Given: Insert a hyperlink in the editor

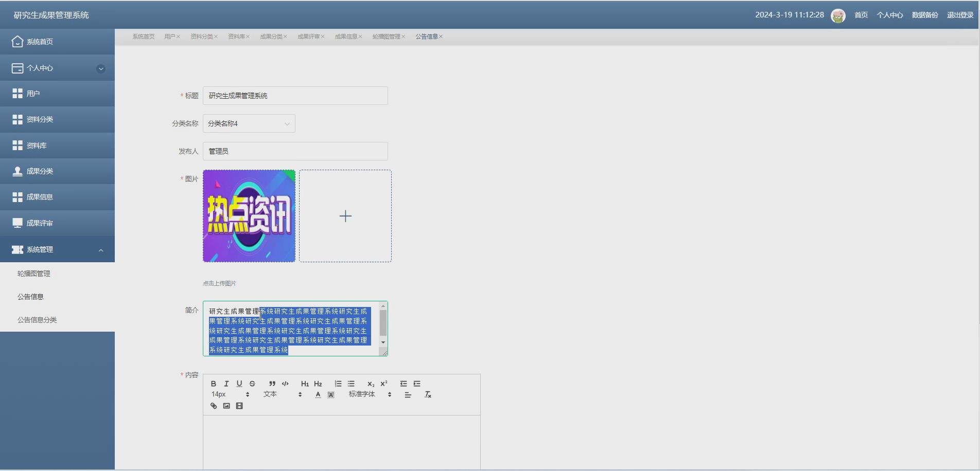Looking at the screenshot, I should (214, 406).
